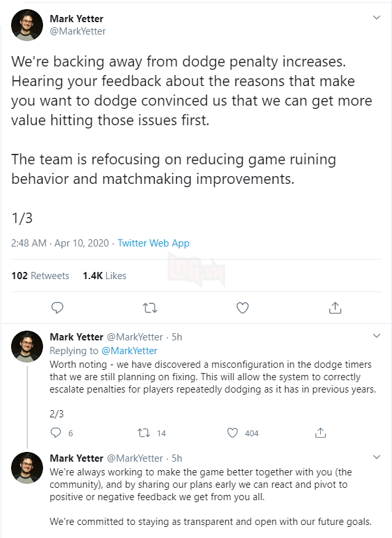Open the down-arrow options on the 2/3 tweet

[376, 335]
